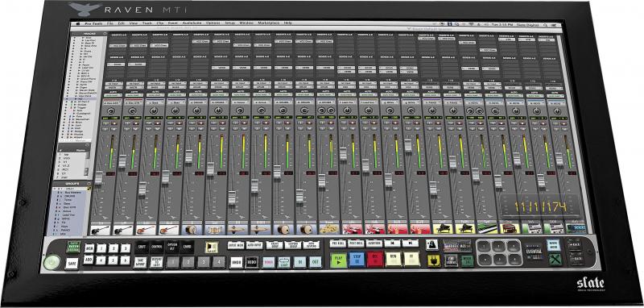Arm recording with the red REC button
This screenshot has width=644, height=308.
click(374, 260)
